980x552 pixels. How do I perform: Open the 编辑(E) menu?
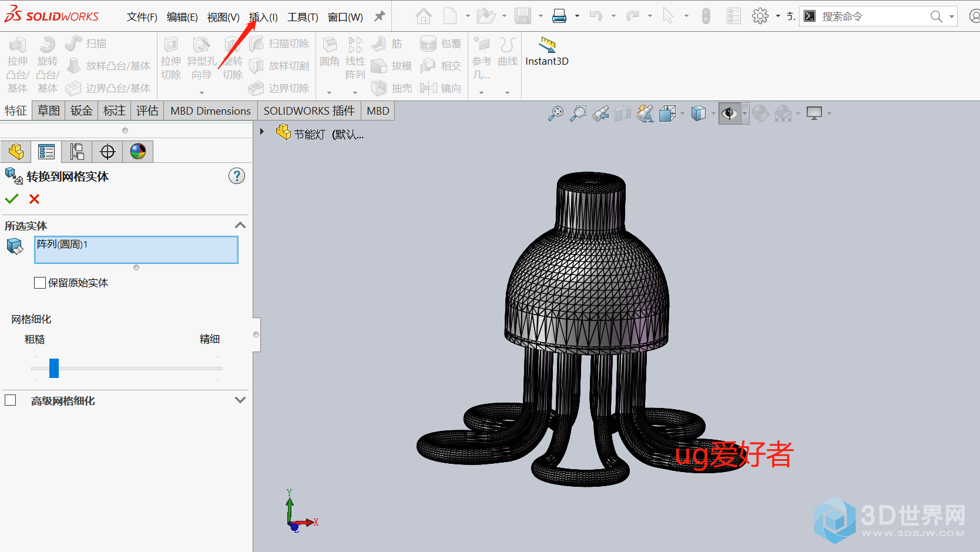click(182, 17)
